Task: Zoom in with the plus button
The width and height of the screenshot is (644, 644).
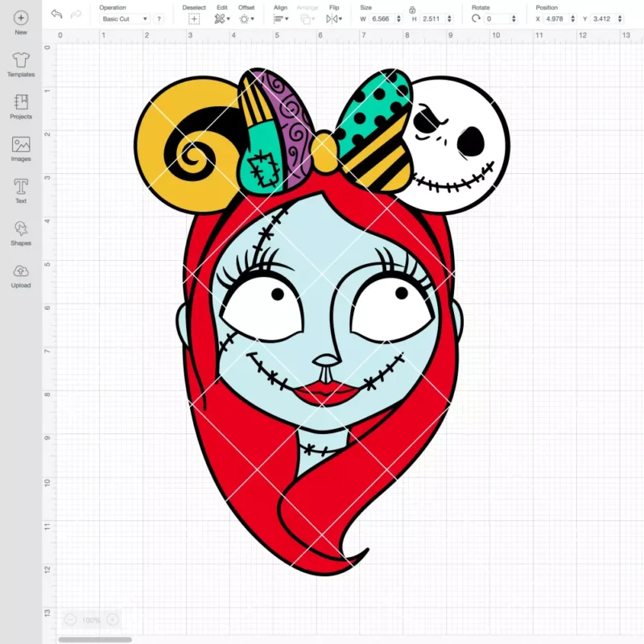Action: click(x=113, y=620)
